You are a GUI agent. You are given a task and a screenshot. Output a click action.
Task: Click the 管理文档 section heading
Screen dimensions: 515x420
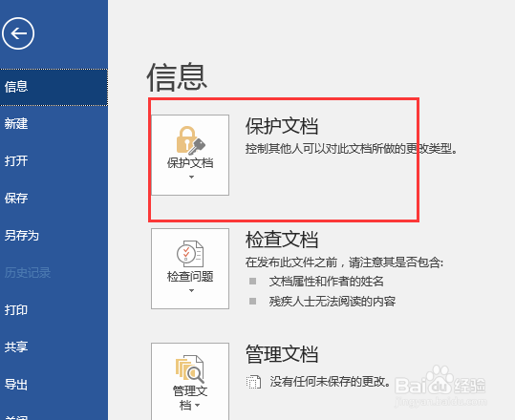[x=282, y=354]
